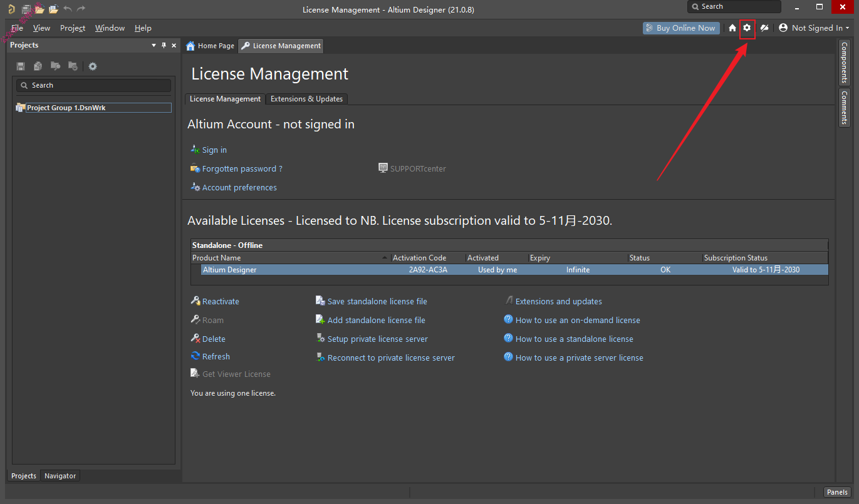Pin the Projects panel

pos(164,45)
